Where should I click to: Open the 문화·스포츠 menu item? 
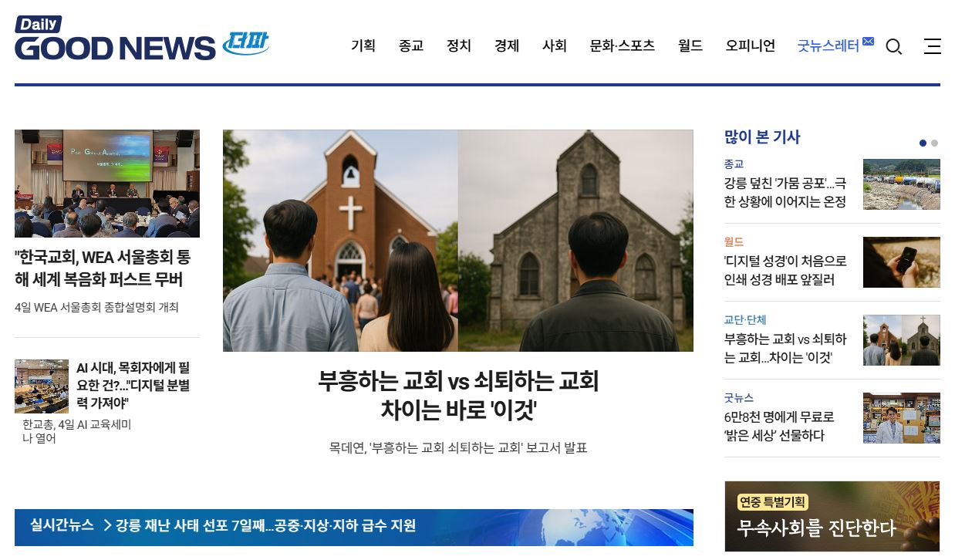[622, 46]
